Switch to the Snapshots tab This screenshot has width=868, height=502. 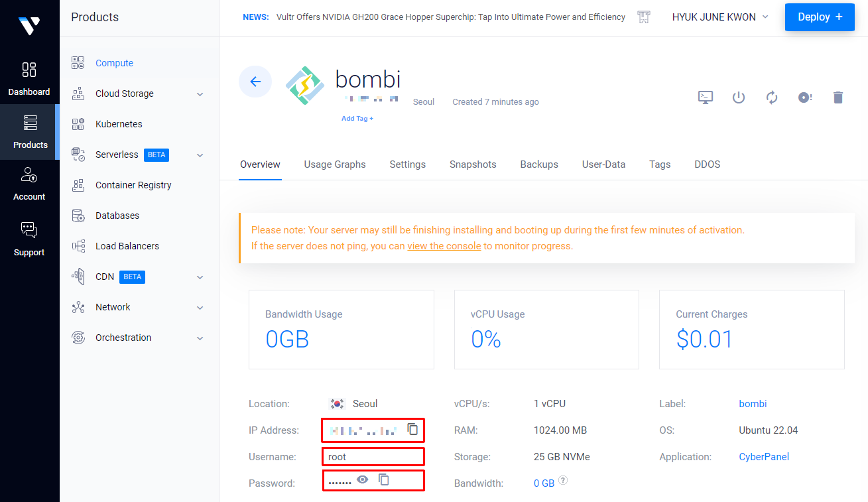click(x=473, y=164)
